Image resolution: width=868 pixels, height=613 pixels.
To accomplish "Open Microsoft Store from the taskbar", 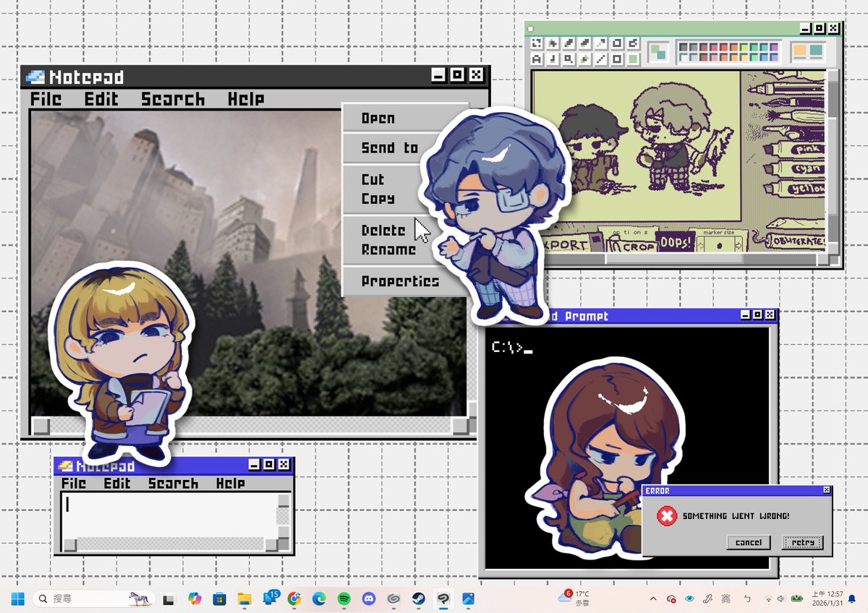I will [218, 599].
